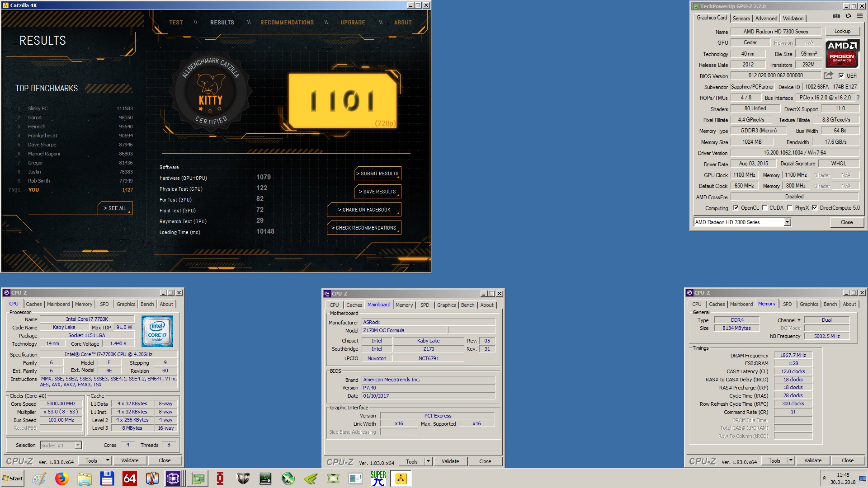The height and width of the screenshot is (488, 868).
Task: Show hidden tray icons arrow
Action: (824, 478)
